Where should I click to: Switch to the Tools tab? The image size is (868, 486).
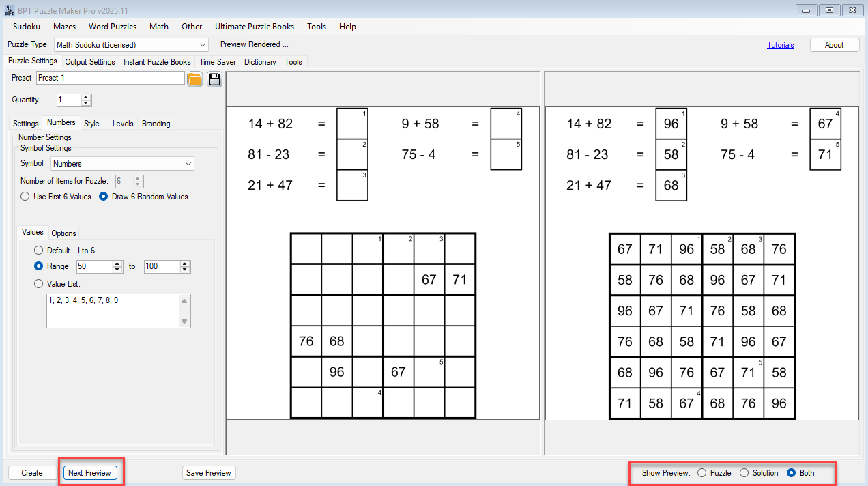[x=293, y=62]
